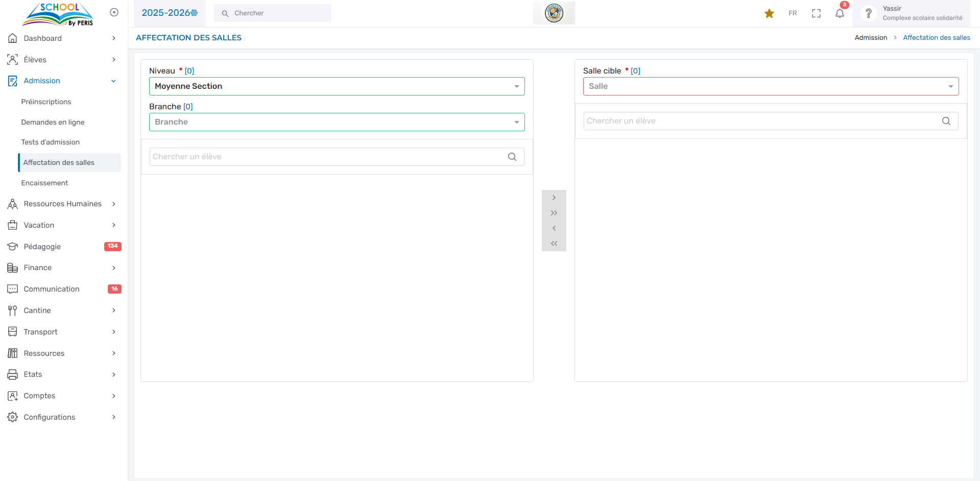Screen dimensions: 980x481
Task: Go to Encaissement submenu item
Action: pos(45,183)
